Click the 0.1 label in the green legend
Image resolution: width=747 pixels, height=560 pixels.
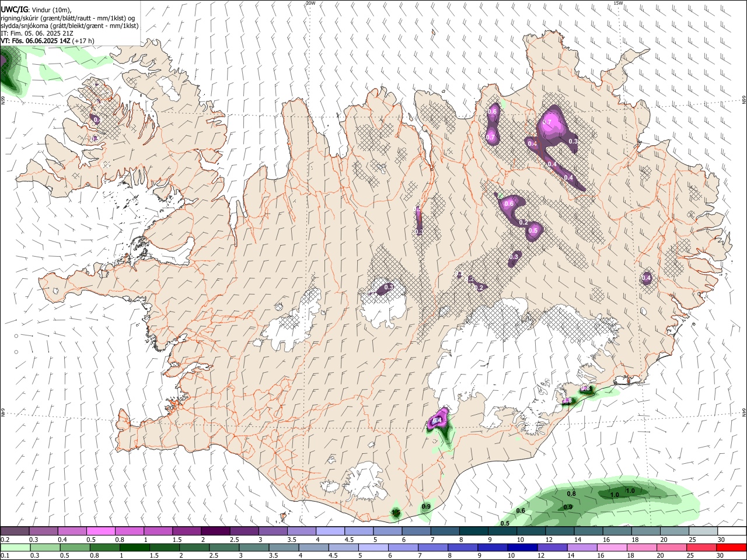5,556
